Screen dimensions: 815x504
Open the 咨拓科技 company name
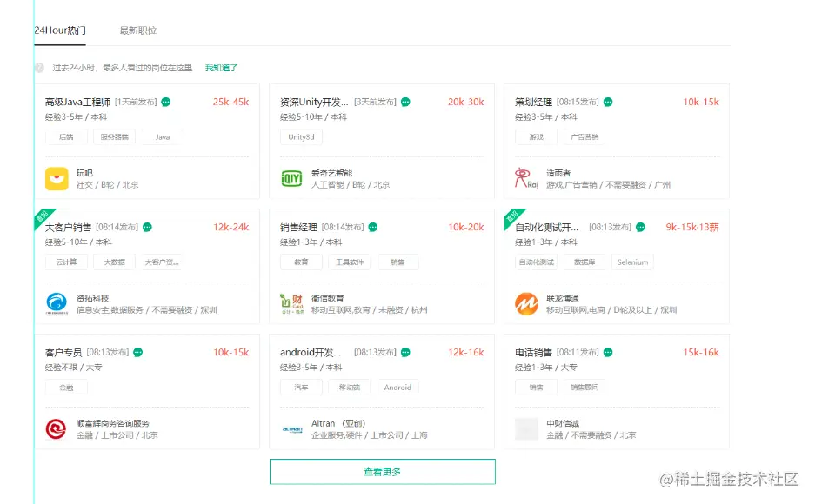92,298
